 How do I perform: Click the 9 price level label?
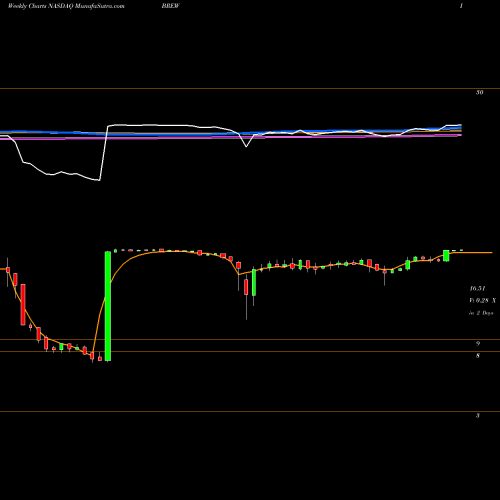pyautogui.click(x=478, y=344)
